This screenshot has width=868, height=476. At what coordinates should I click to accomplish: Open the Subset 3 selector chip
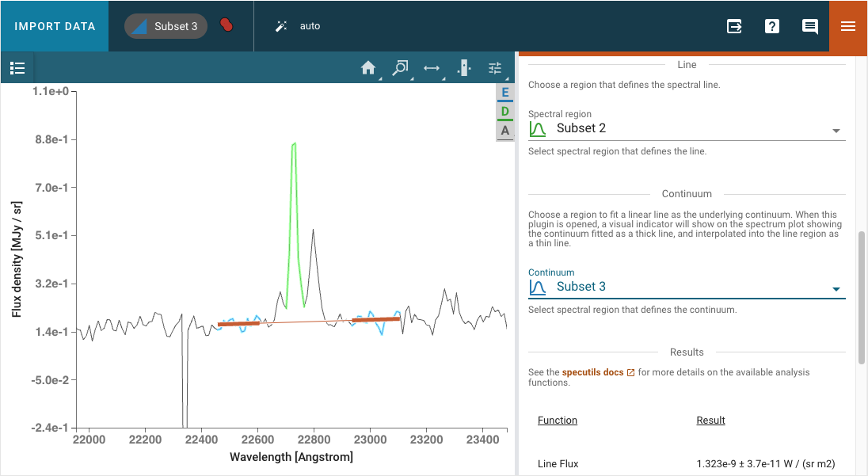[x=166, y=26]
